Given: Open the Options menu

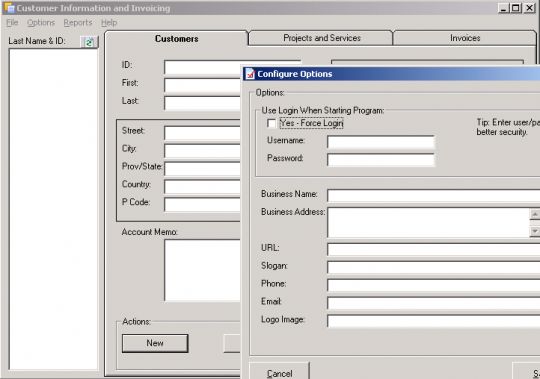Looking at the screenshot, I should point(41,23).
